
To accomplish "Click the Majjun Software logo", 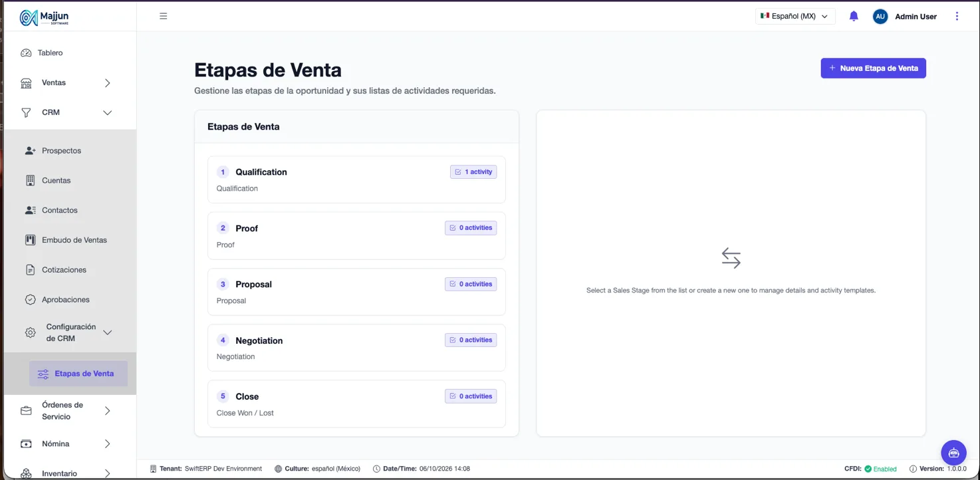I will click(45, 17).
